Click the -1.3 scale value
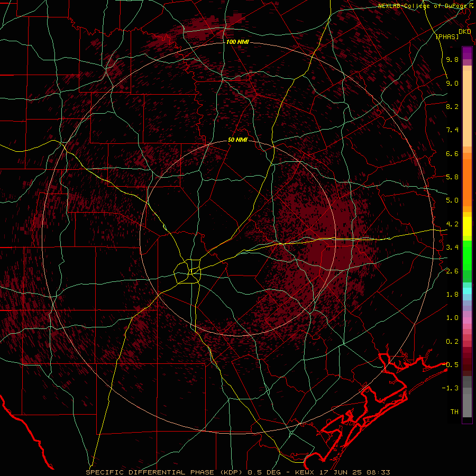Screen dimensions: 476x476 tap(450, 388)
